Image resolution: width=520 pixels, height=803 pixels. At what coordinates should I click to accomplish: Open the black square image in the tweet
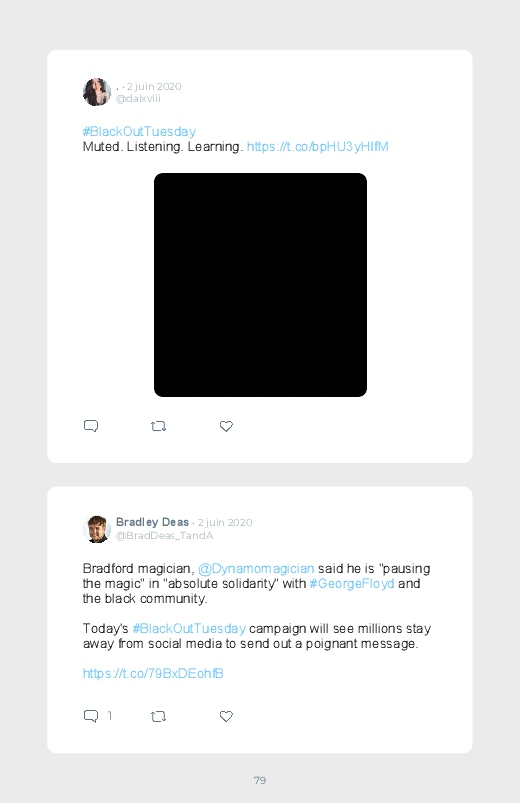click(x=260, y=285)
